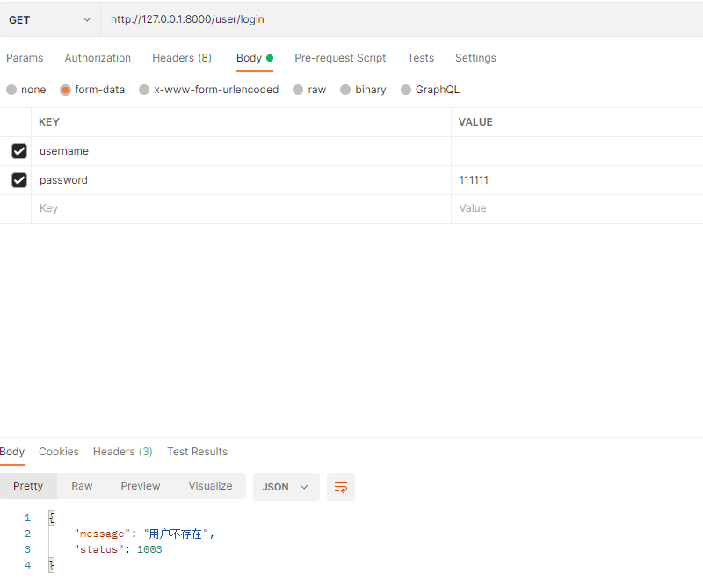This screenshot has width=703, height=588.
Task: Click the empty Value placeholder field
Action: 577,208
